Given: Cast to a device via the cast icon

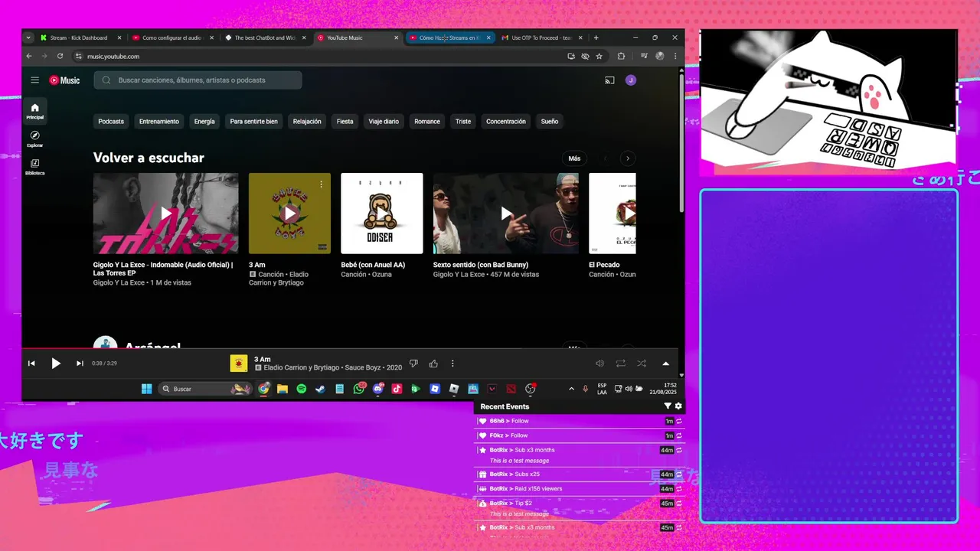Looking at the screenshot, I should pos(609,80).
